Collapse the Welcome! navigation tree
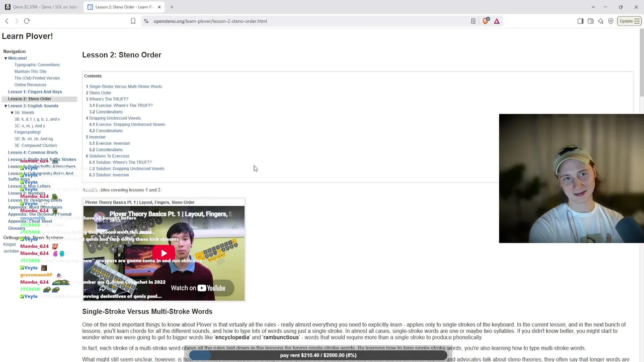The height and width of the screenshot is (362, 644). (x=6, y=58)
